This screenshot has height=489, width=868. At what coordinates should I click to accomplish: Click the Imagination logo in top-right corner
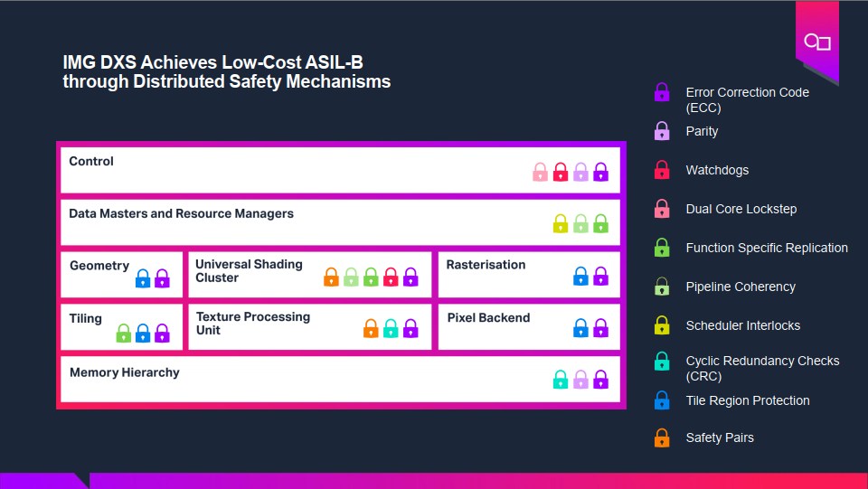816,42
